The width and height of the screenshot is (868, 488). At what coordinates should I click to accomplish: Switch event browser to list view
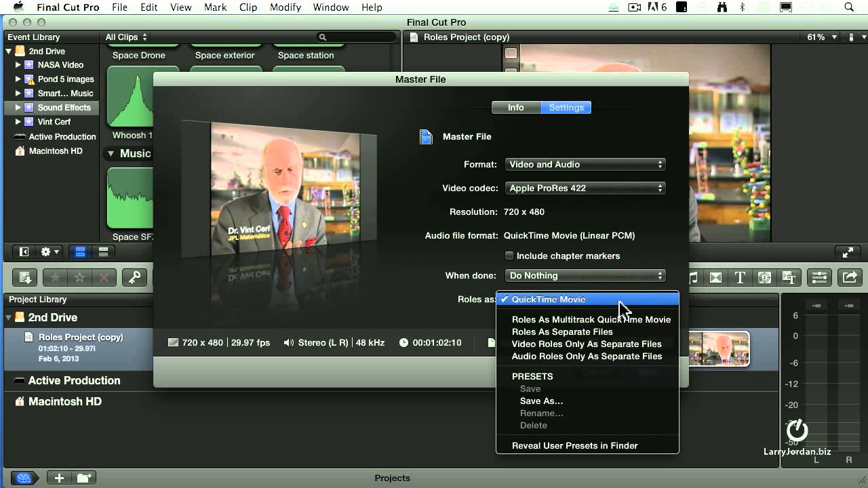point(103,252)
